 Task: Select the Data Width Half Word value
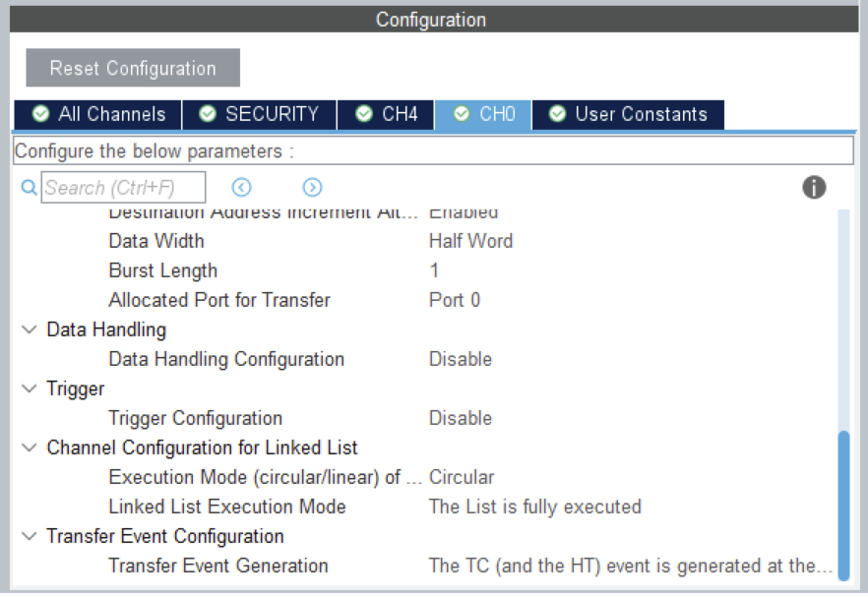[470, 241]
